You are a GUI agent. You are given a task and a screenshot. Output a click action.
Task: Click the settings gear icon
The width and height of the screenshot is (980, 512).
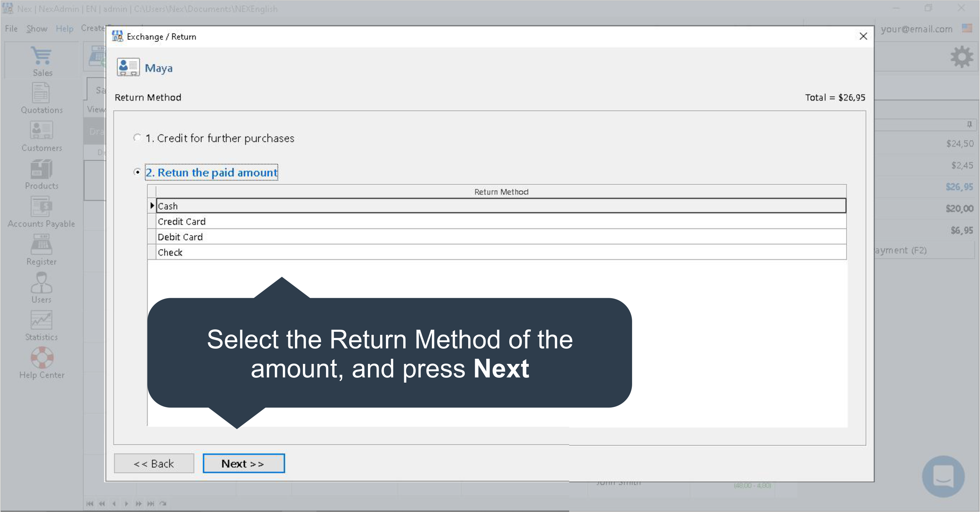click(961, 57)
